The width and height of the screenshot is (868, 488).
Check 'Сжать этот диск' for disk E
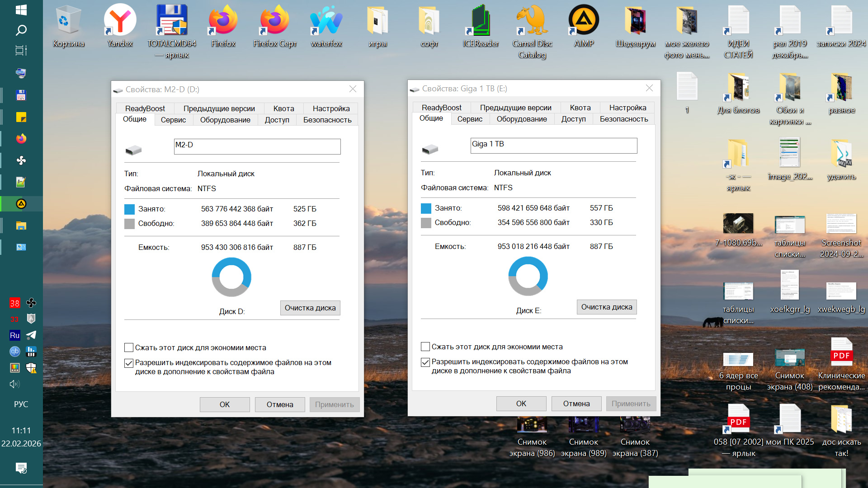[425, 347]
